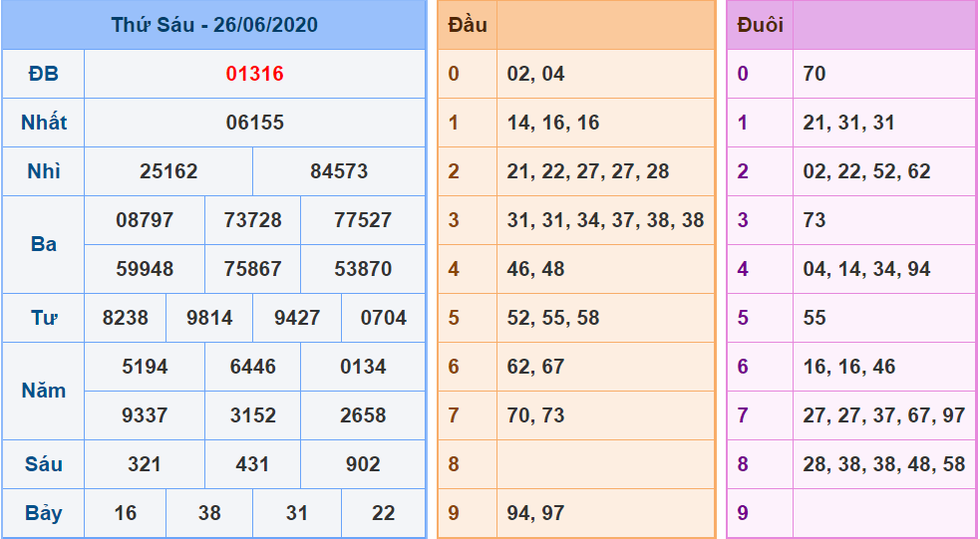
Task: Select fourth prize number 9814
Action: 209,318
